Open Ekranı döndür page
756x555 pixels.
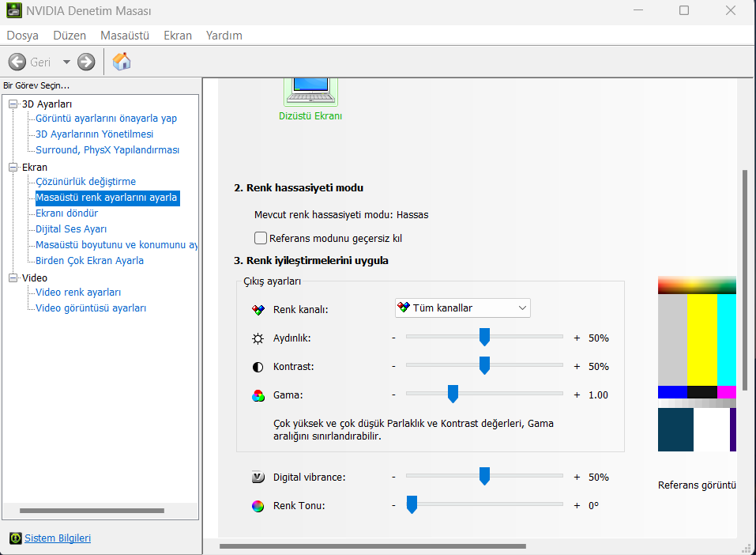(x=67, y=213)
